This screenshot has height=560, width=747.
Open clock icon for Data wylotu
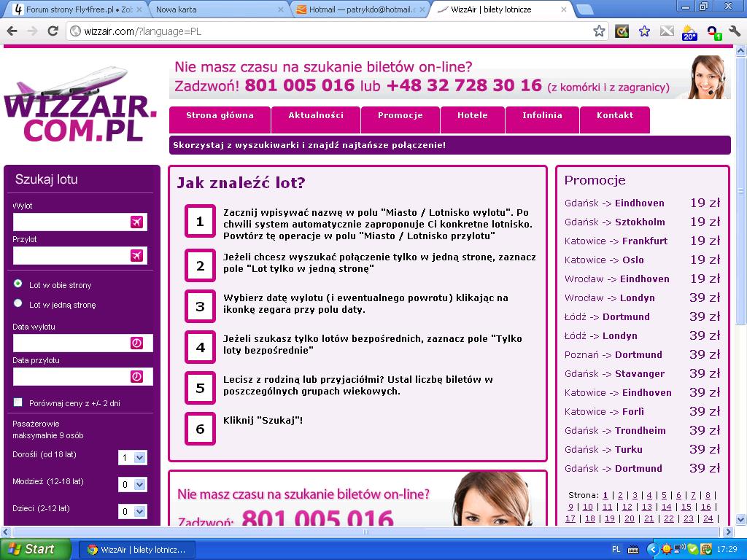point(136,343)
